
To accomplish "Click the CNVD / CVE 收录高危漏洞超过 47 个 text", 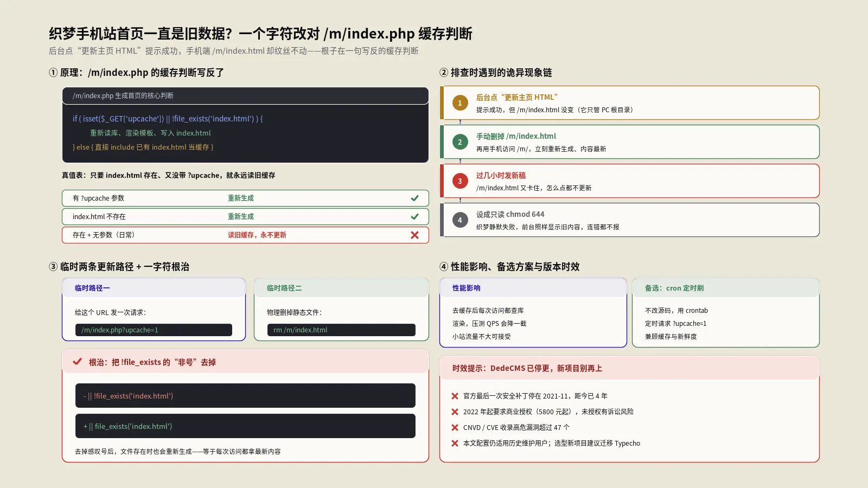I will click(516, 427).
